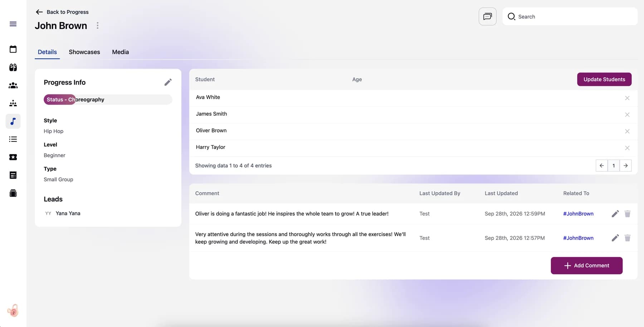This screenshot has height=327, width=644.
Task: Click the Search input field
Action: (x=570, y=16)
